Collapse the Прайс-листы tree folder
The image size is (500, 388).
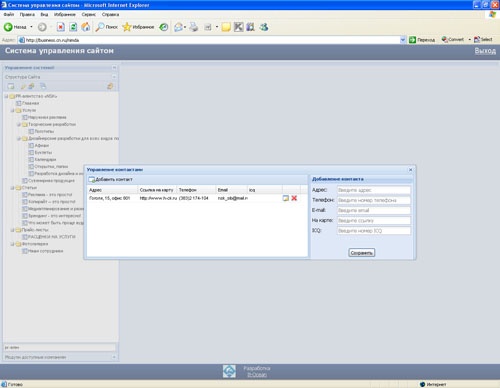pos(12,230)
